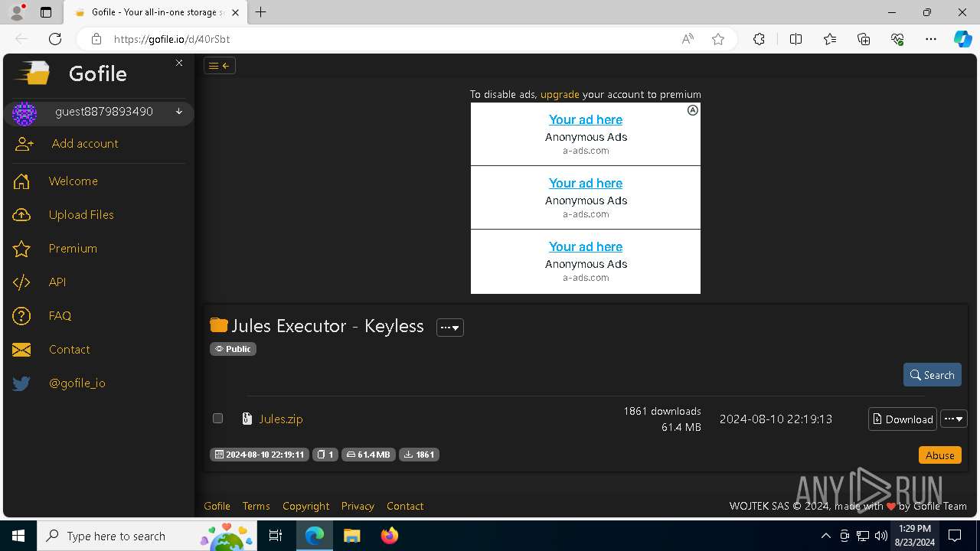The width and height of the screenshot is (980, 551).
Task: Click the Gofile logo icon
Action: 32,73
